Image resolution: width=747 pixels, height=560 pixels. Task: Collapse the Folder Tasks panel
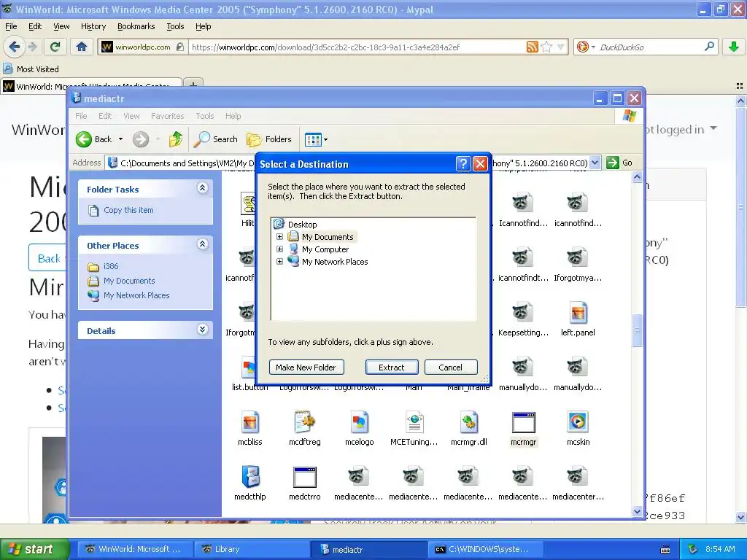coord(203,187)
